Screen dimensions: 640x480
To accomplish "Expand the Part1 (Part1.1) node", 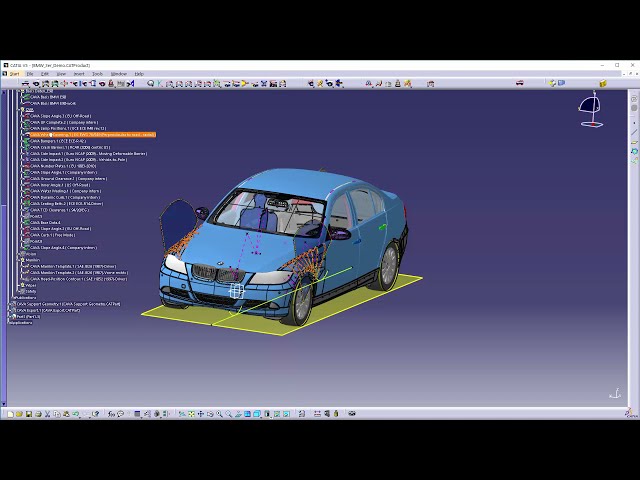I will [10, 316].
